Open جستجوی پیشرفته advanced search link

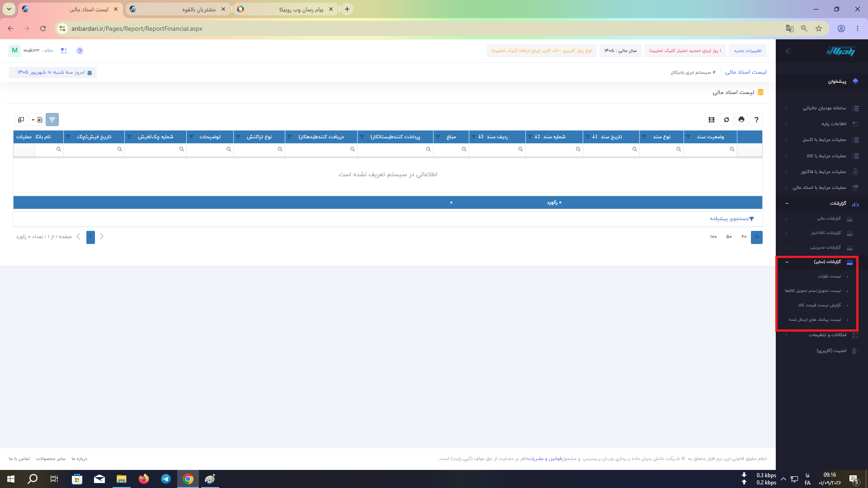click(731, 219)
